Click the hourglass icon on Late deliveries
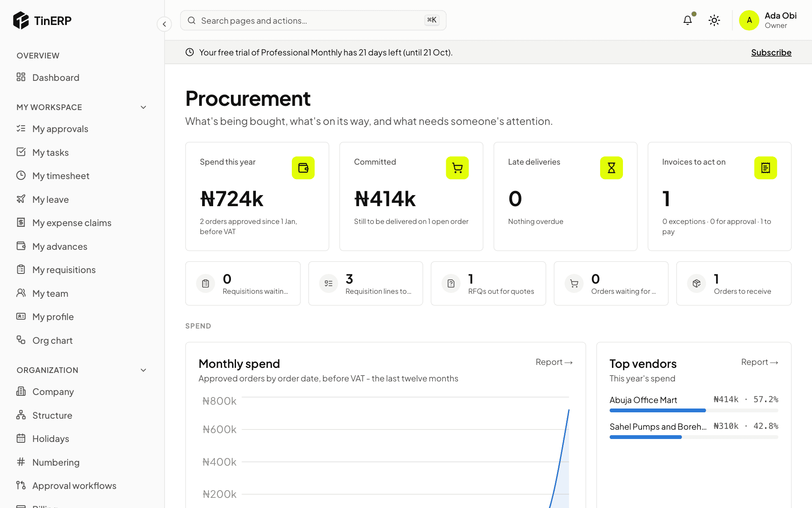The image size is (812, 508). (612, 168)
